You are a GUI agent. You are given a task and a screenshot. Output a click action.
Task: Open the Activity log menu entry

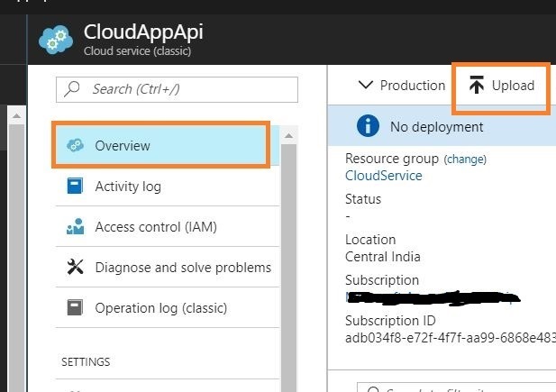128,187
